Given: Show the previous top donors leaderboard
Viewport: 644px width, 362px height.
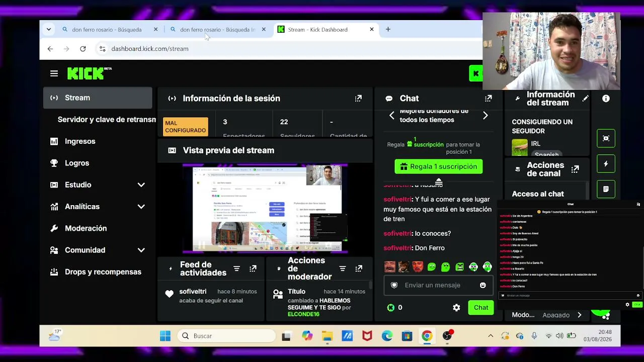Looking at the screenshot, I should point(392,116).
